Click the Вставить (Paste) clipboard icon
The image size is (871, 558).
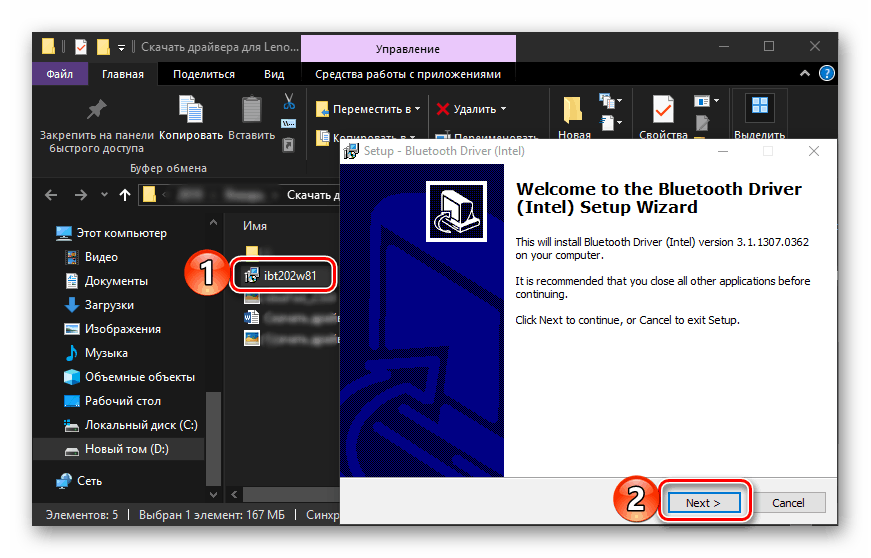click(x=251, y=109)
